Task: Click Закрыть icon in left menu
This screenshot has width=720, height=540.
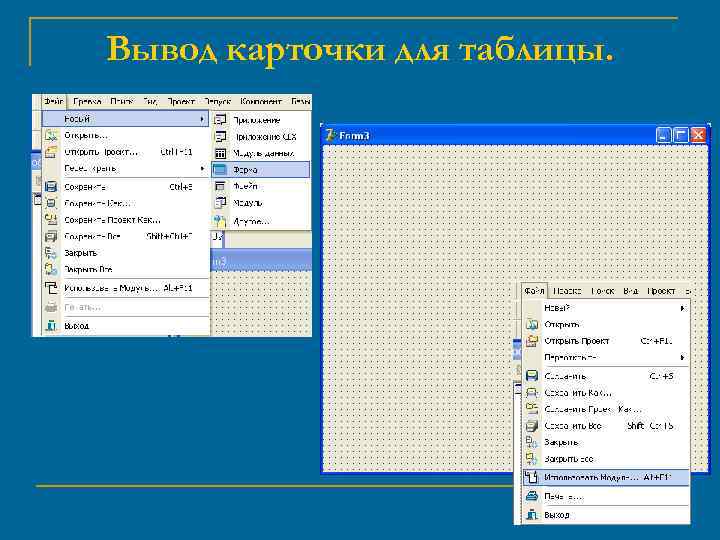Action: tap(51, 253)
